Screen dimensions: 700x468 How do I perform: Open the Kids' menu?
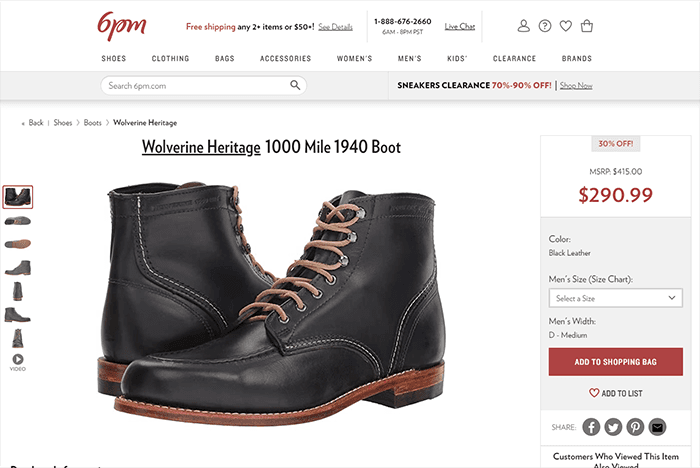click(457, 58)
